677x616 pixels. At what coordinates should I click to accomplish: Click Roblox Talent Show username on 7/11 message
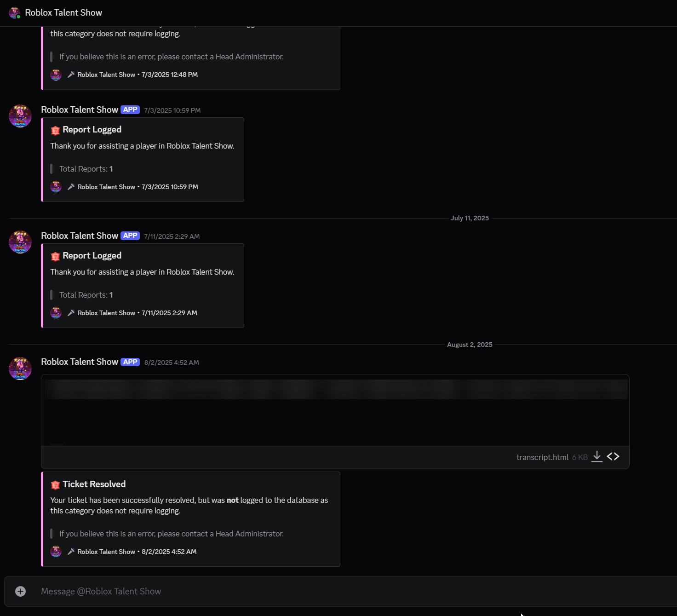[80, 236]
